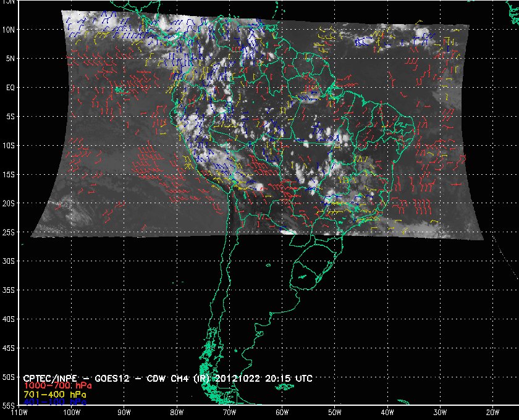Screen dimensions: 519x420
Task: Click the 40S latitude label
Action: tap(9, 319)
